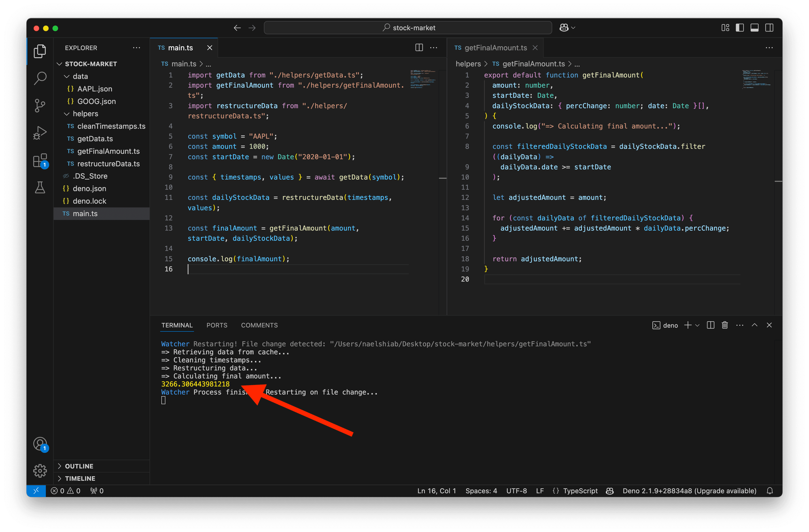Open the Testing flask view
809x532 pixels.
[x=40, y=187]
